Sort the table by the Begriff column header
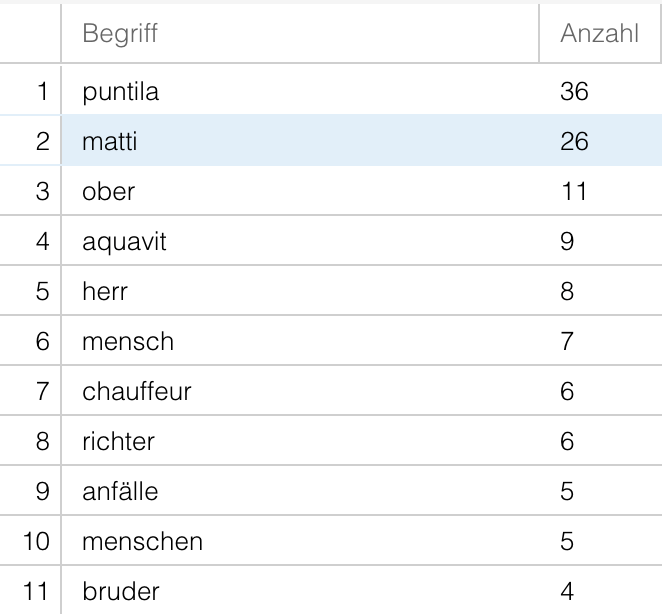 120,34
